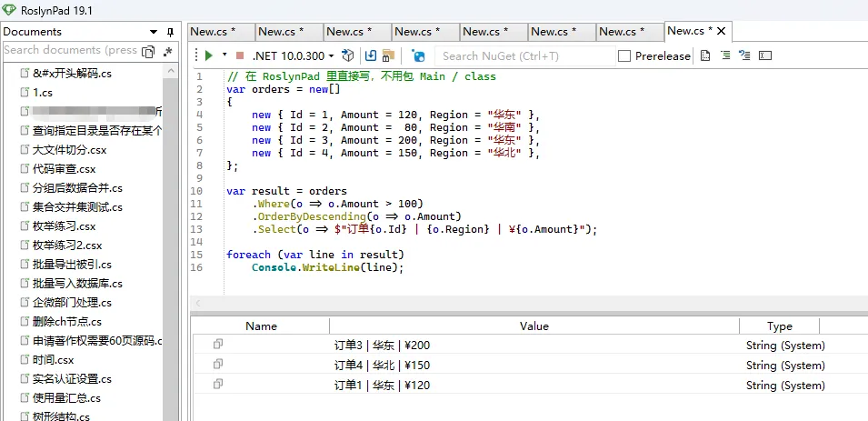Stop execution with the red square icon
Viewport: 868px width, 421px height.
240,55
